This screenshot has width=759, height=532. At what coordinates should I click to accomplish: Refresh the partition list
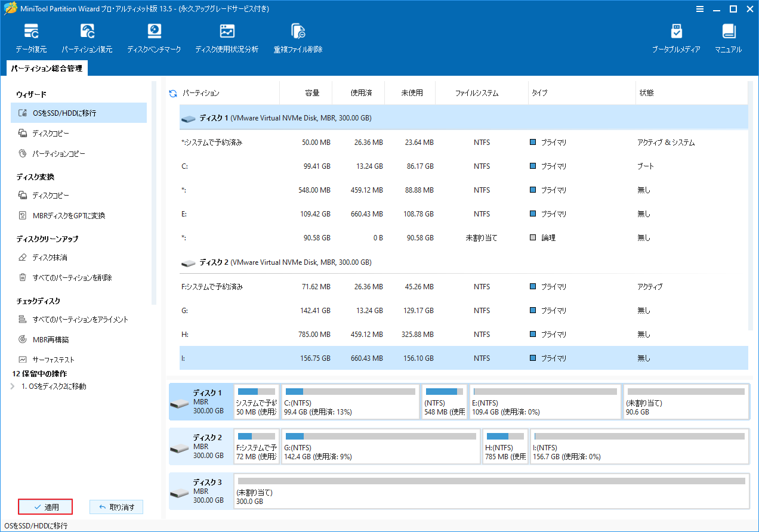click(x=172, y=92)
